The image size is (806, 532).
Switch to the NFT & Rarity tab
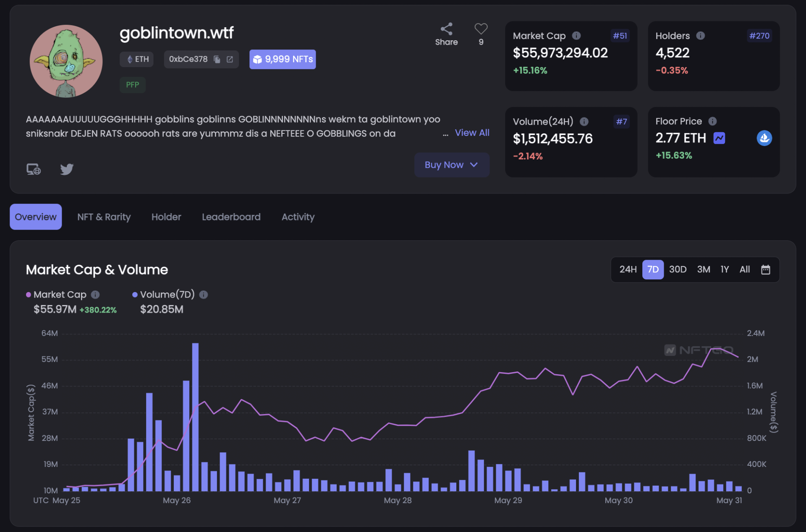[104, 217]
